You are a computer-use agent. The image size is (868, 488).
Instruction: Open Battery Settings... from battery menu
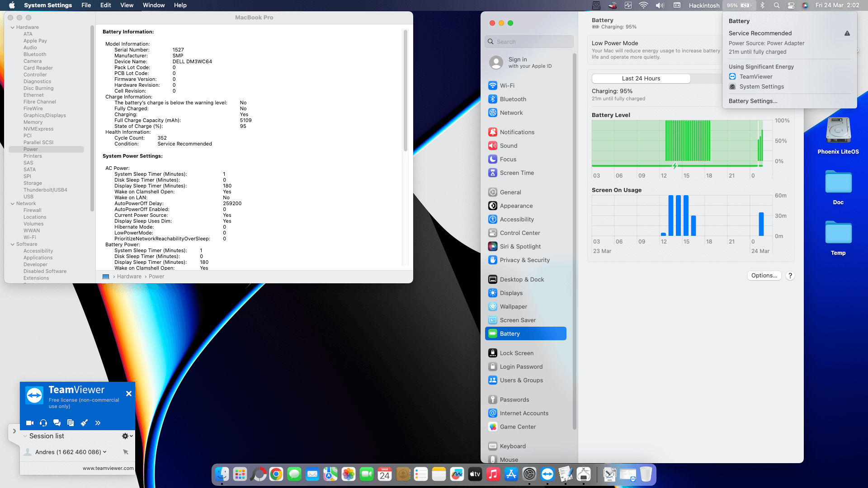(753, 101)
